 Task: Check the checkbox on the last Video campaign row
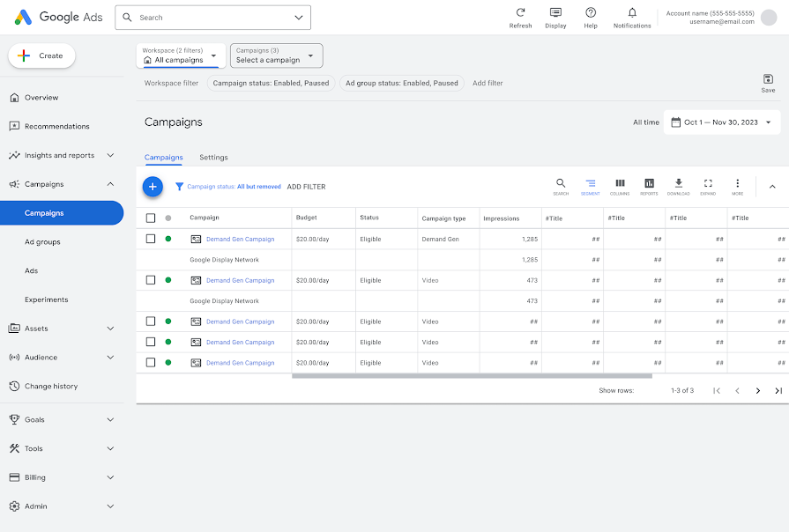(x=150, y=362)
